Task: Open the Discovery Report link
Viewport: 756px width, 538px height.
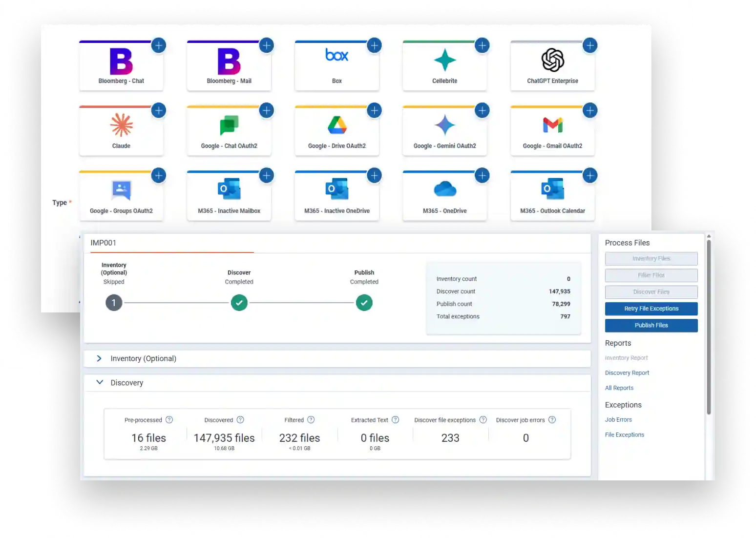Action: point(627,373)
